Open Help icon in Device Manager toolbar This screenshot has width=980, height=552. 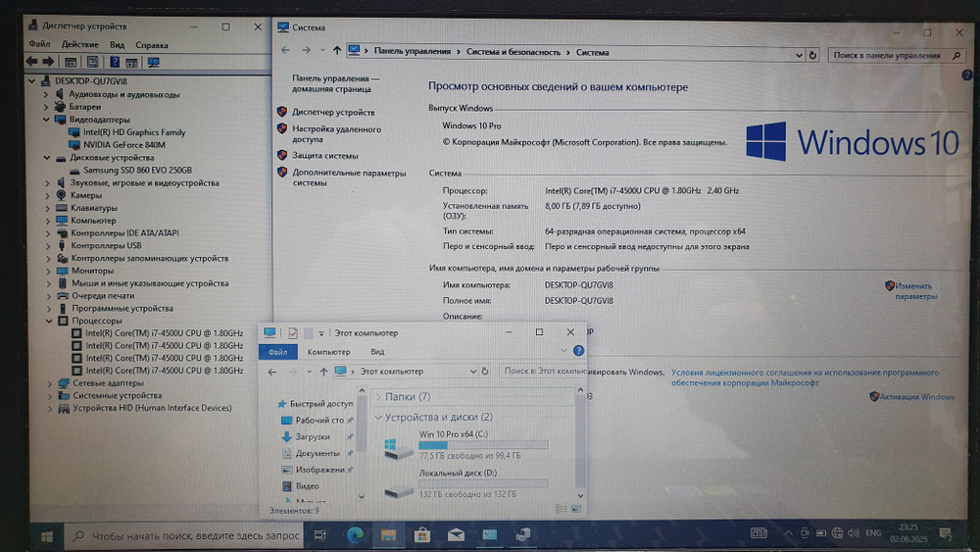point(115,62)
